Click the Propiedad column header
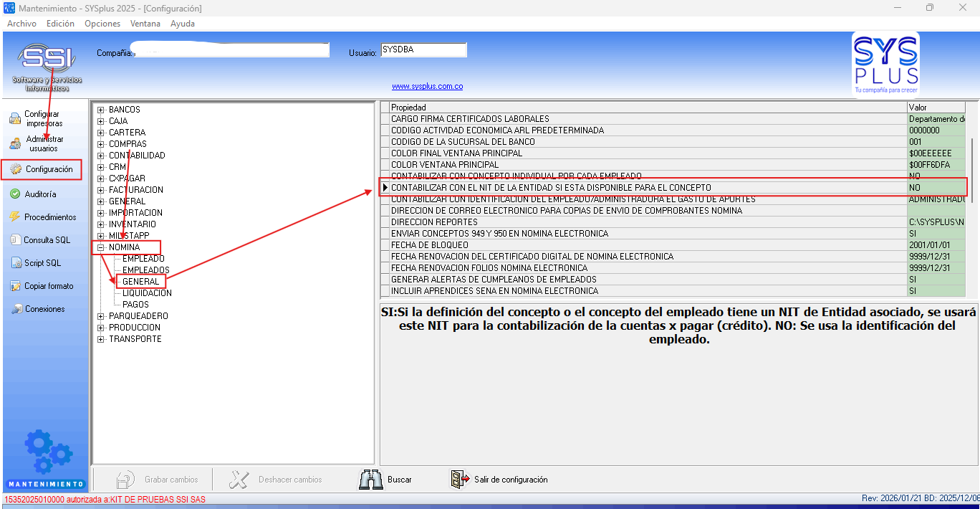Screen dimensions: 980x509 [648, 108]
